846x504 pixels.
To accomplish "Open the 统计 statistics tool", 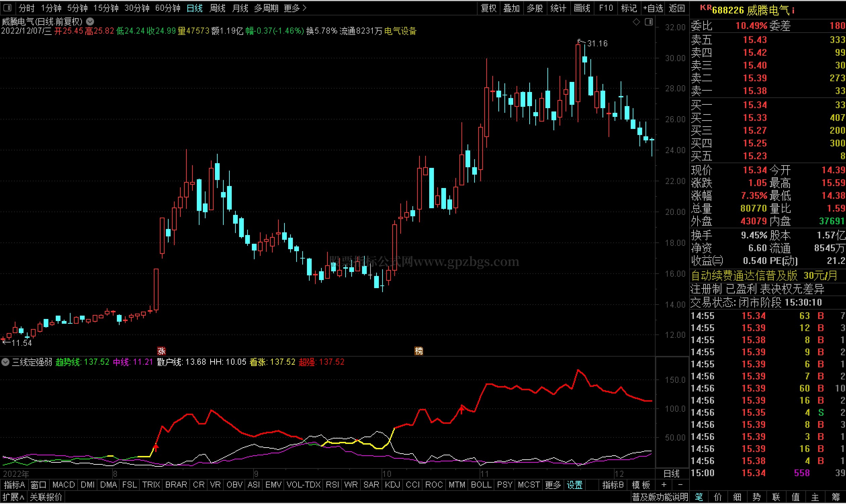I will tap(558, 8).
